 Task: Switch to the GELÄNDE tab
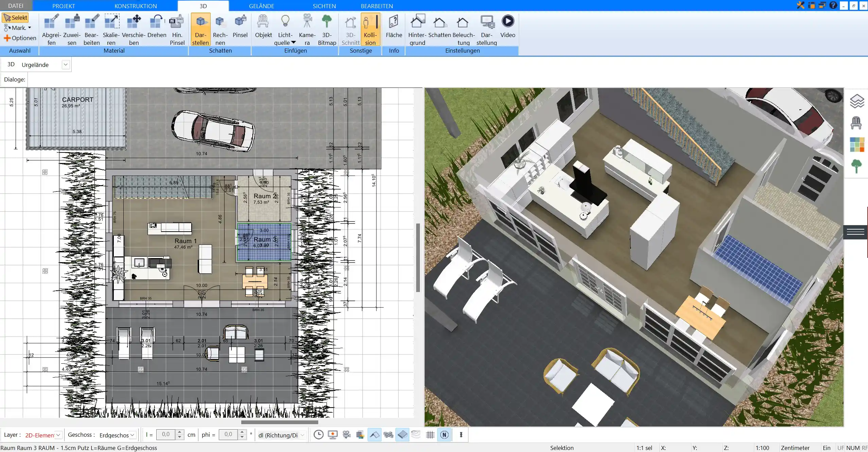click(262, 6)
